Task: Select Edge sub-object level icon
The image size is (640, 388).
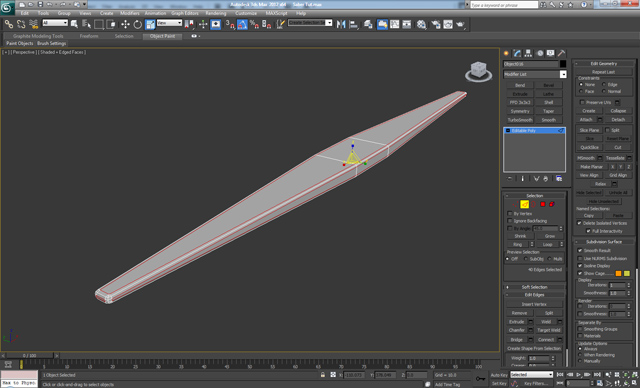Action: click(x=524, y=204)
